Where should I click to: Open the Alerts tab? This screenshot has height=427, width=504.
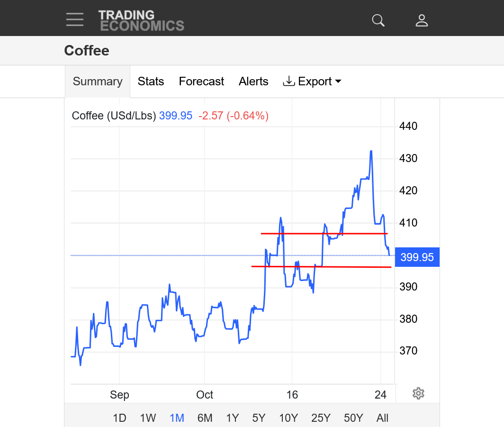253,82
